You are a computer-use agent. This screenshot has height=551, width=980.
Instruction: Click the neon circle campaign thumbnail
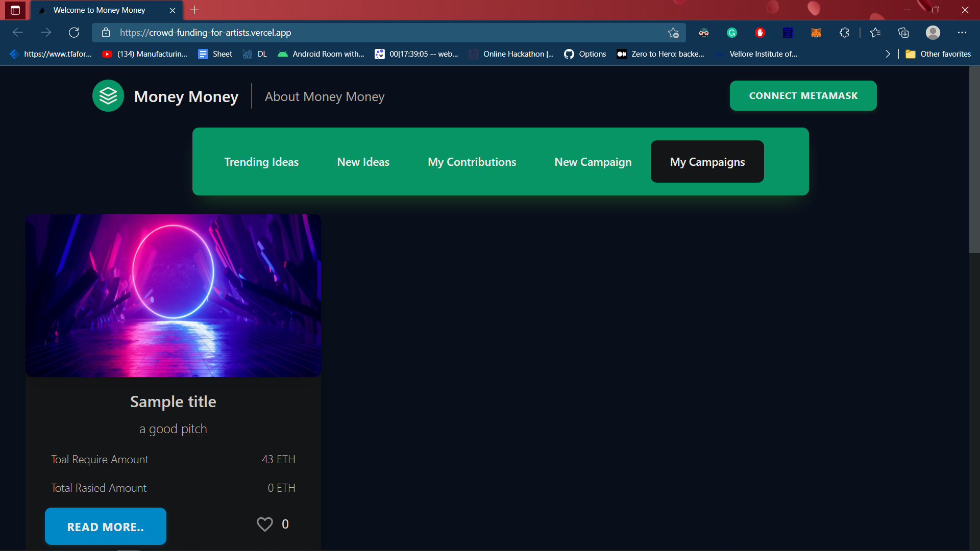173,295
